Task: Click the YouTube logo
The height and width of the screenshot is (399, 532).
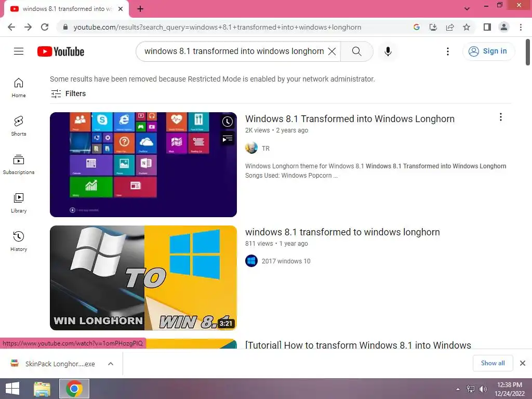Action: pos(61,51)
